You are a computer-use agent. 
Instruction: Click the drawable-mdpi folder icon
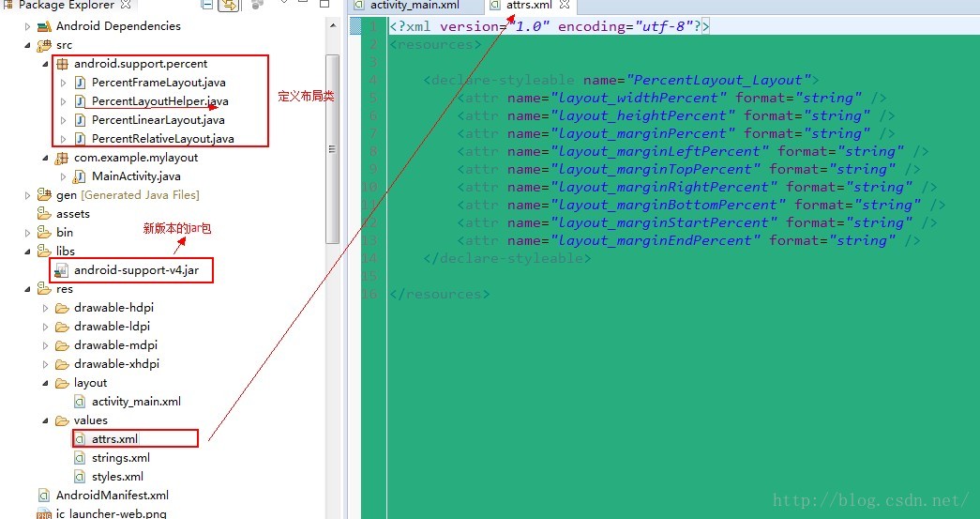pyautogui.click(x=62, y=345)
